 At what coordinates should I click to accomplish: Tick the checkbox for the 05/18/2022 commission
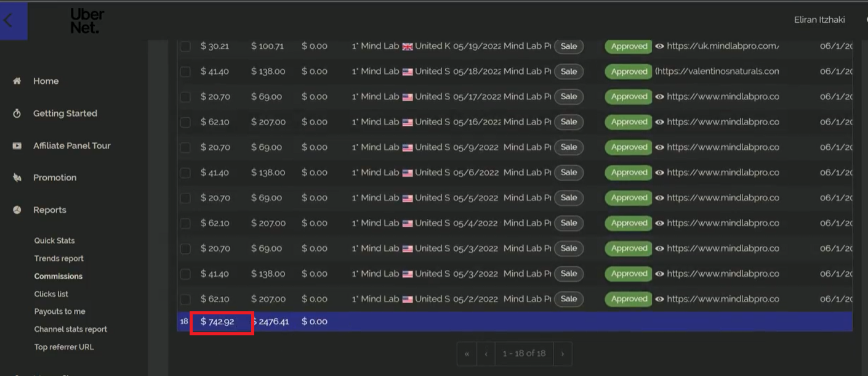185,72
